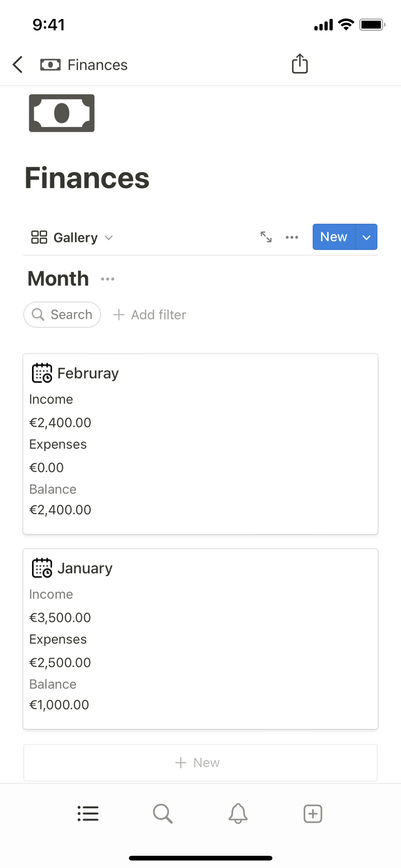This screenshot has width=401, height=868.
Task: Tap the back arrow in header
Action: click(x=18, y=65)
